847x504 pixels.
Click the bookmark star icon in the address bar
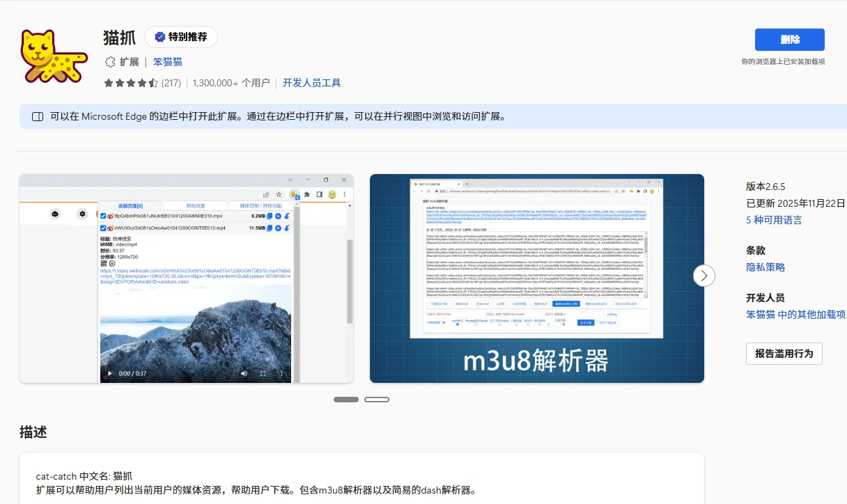tap(279, 195)
